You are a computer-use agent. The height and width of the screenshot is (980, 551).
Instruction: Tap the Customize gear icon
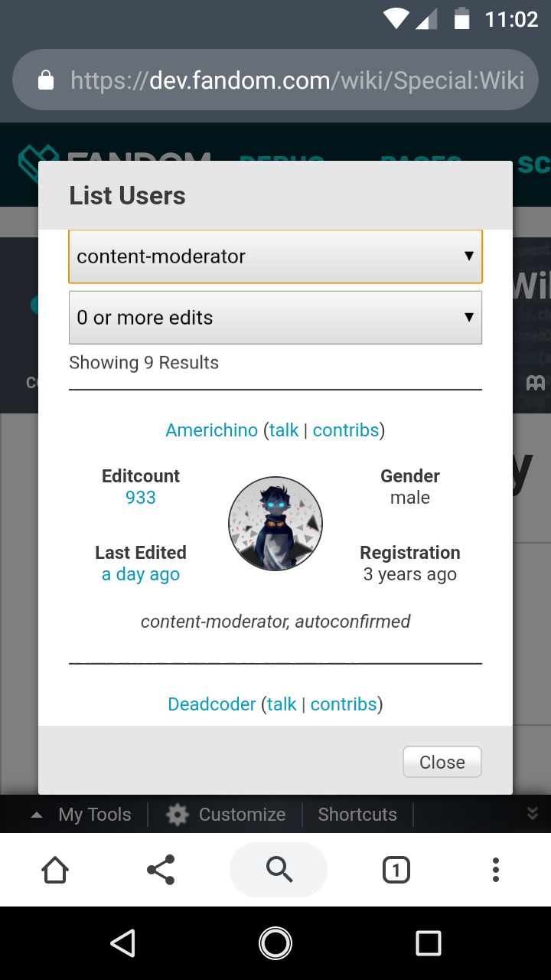(178, 815)
